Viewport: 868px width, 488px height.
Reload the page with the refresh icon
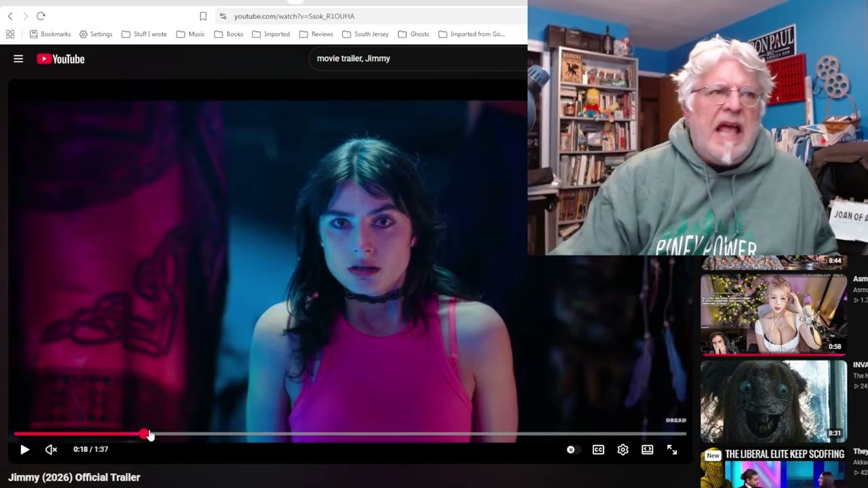41,16
